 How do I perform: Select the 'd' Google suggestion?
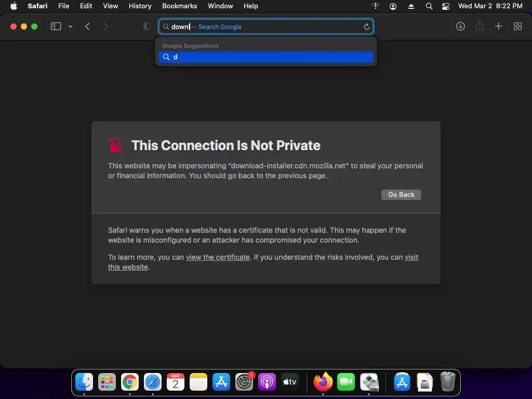[266, 57]
